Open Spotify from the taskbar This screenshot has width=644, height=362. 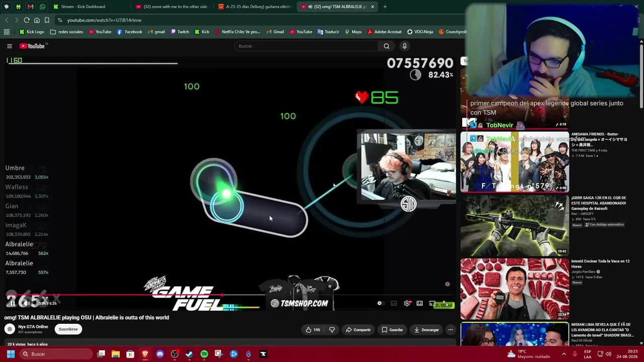pyautogui.click(x=204, y=354)
